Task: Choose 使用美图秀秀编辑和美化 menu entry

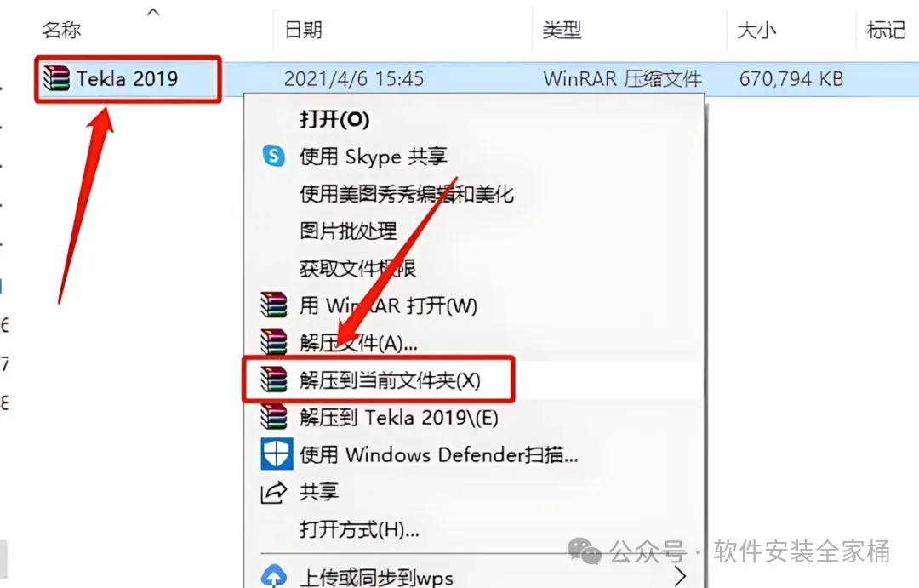Action: click(406, 193)
